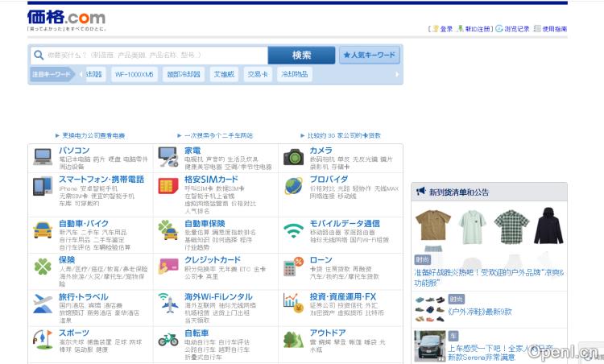
Task: Click the megaphone icon in 新到货清单和公告 header
Action: (420, 192)
